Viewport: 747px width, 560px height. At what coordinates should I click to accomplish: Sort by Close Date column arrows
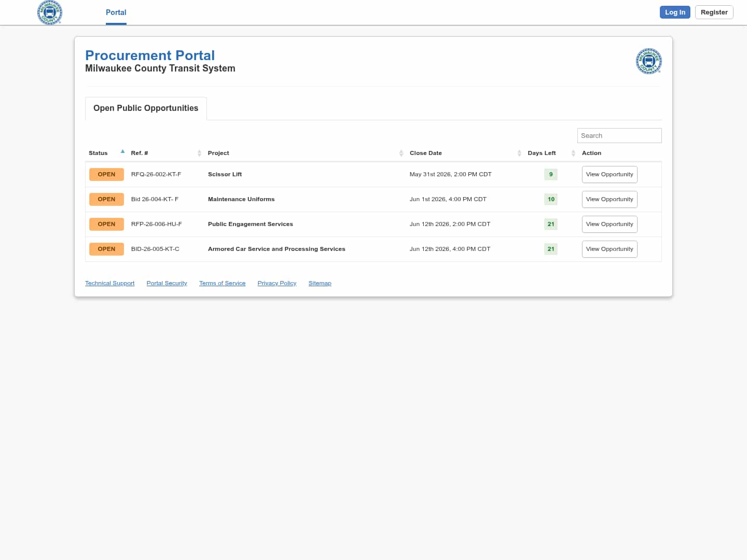519,153
